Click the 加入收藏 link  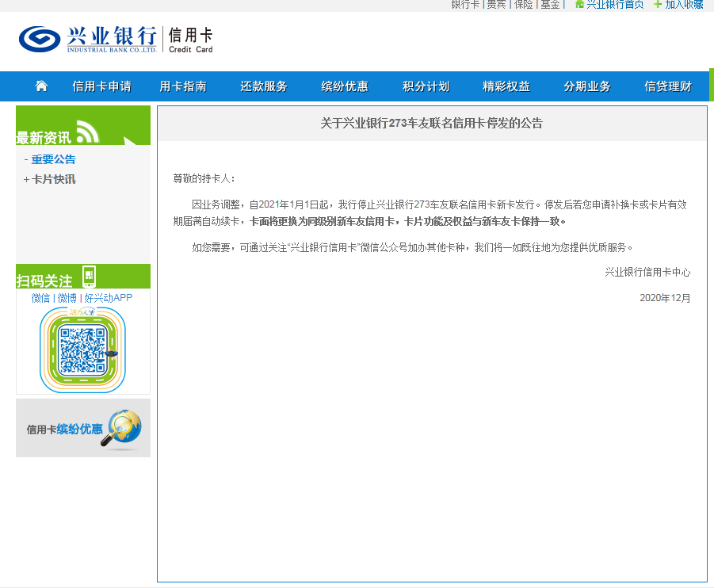tap(684, 5)
